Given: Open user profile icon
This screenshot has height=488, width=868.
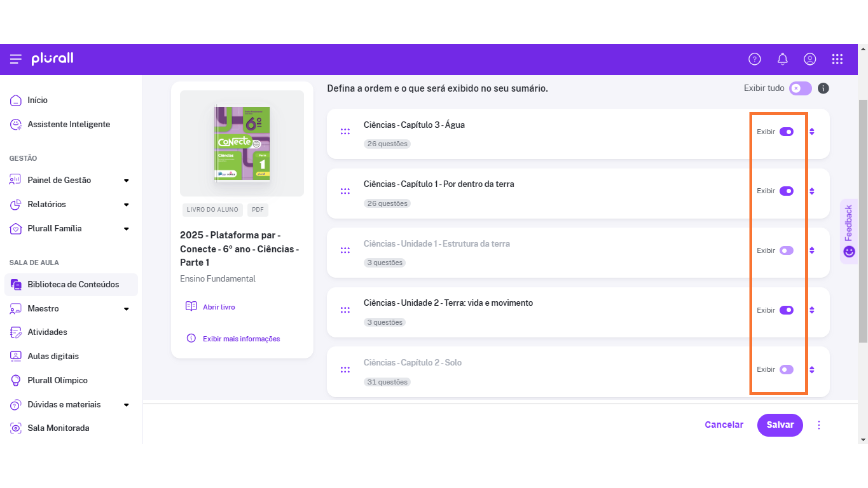Looking at the screenshot, I should (810, 59).
